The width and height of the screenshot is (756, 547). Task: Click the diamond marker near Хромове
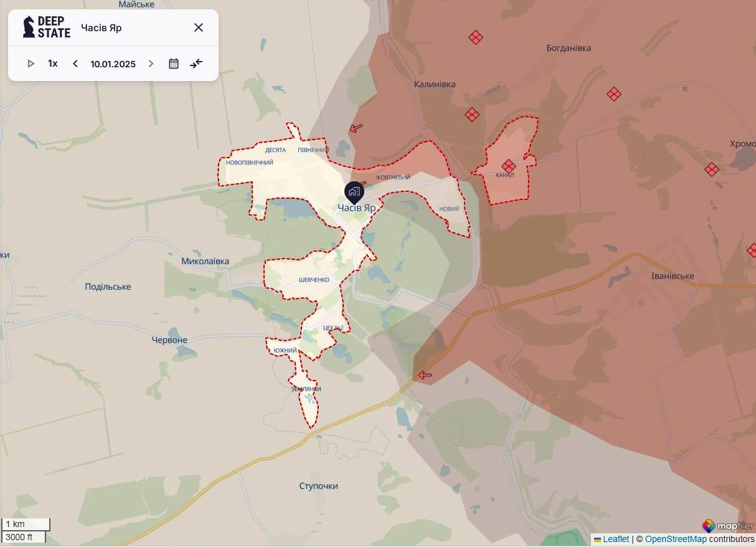click(712, 169)
